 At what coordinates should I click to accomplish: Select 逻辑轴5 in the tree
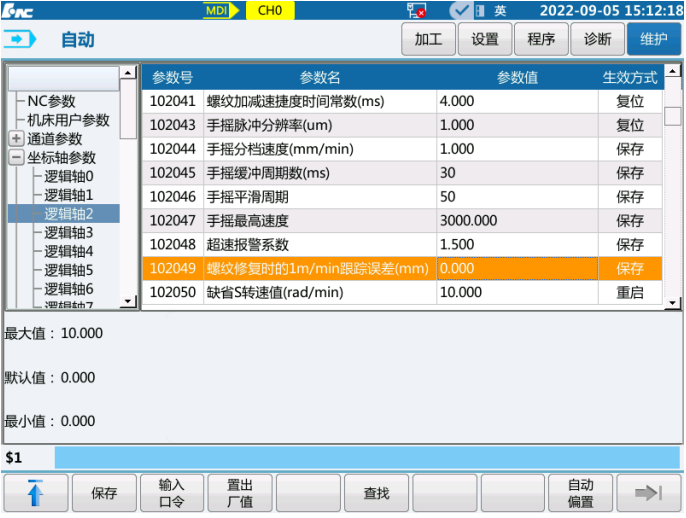point(69,270)
